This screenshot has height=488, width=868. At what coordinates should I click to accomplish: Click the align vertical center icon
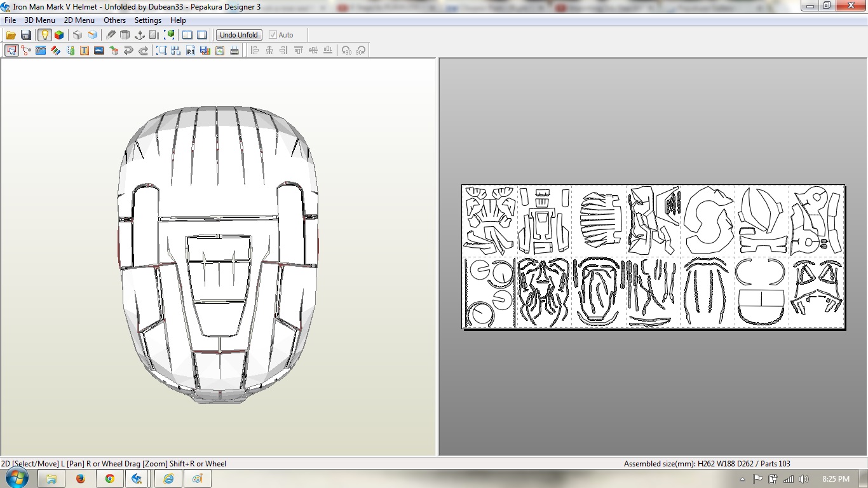point(313,50)
